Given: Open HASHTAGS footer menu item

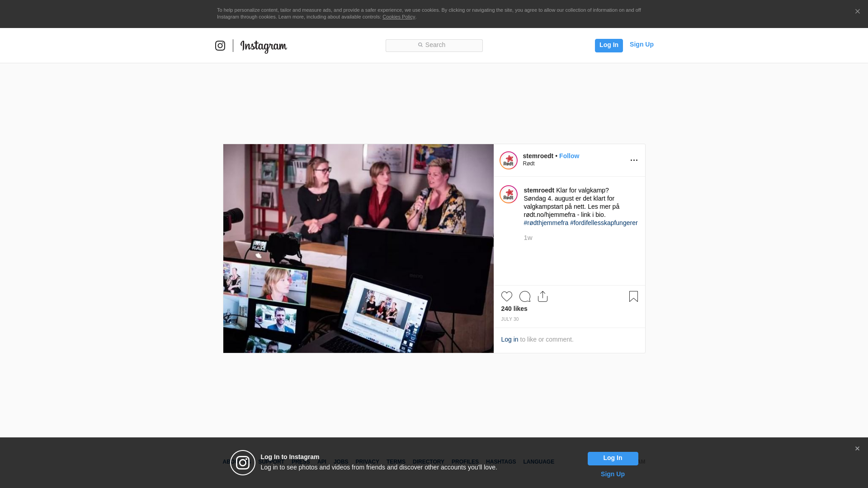Looking at the screenshot, I should pos(500,462).
